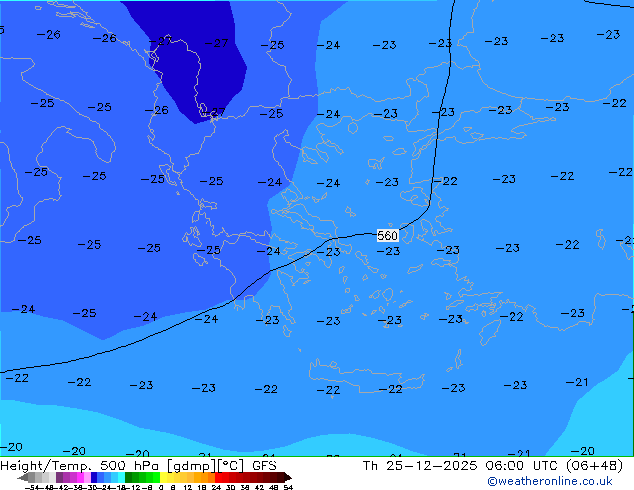Pick the darkest green legend swatch
The height and width of the screenshot is (490, 634).
[x=129, y=477]
